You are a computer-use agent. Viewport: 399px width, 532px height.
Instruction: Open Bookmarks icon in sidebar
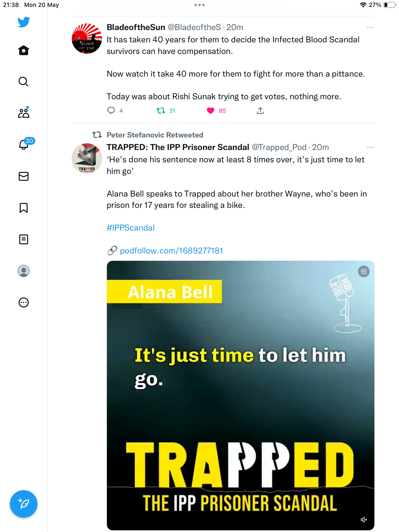[24, 208]
